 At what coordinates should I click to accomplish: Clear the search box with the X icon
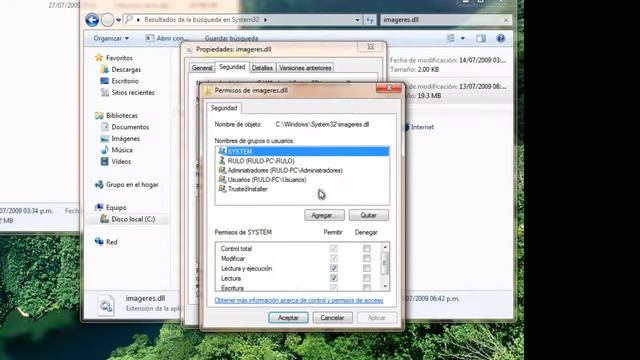coord(506,20)
